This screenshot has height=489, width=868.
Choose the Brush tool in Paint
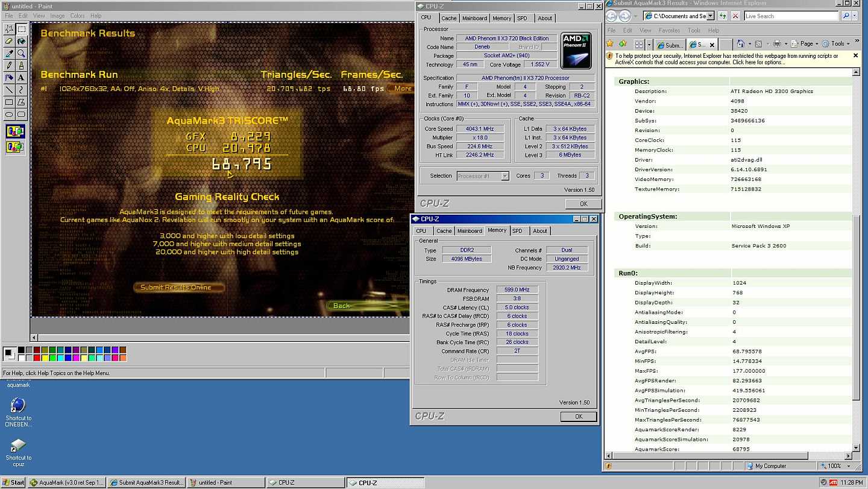point(21,65)
